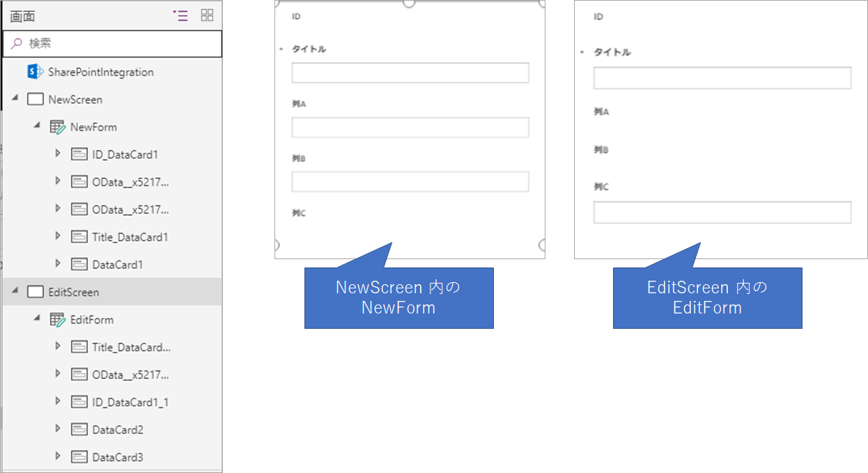
Task: Switch to thumbnail grid view icon
Action: coord(207,16)
